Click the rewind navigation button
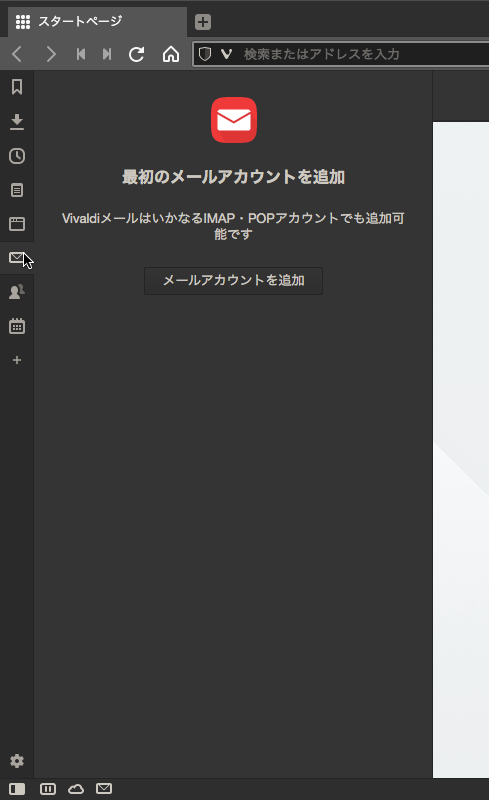489x800 pixels. [81, 54]
